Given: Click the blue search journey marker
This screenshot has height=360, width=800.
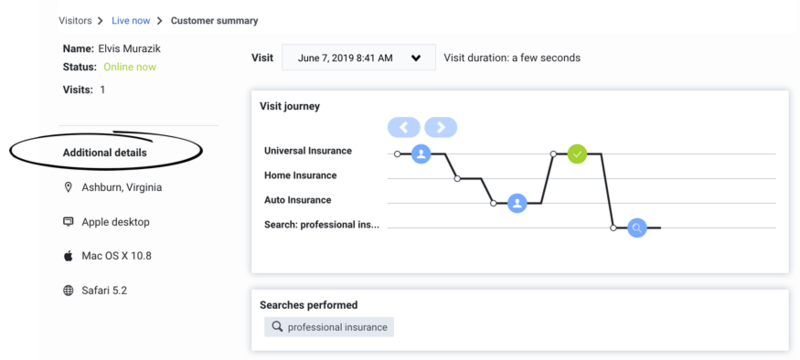Looking at the screenshot, I should 637,227.
